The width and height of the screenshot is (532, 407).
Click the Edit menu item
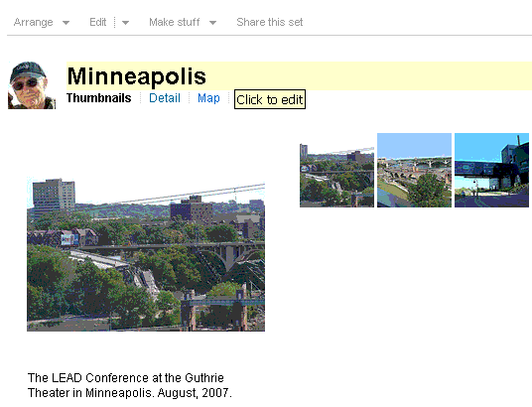point(97,23)
